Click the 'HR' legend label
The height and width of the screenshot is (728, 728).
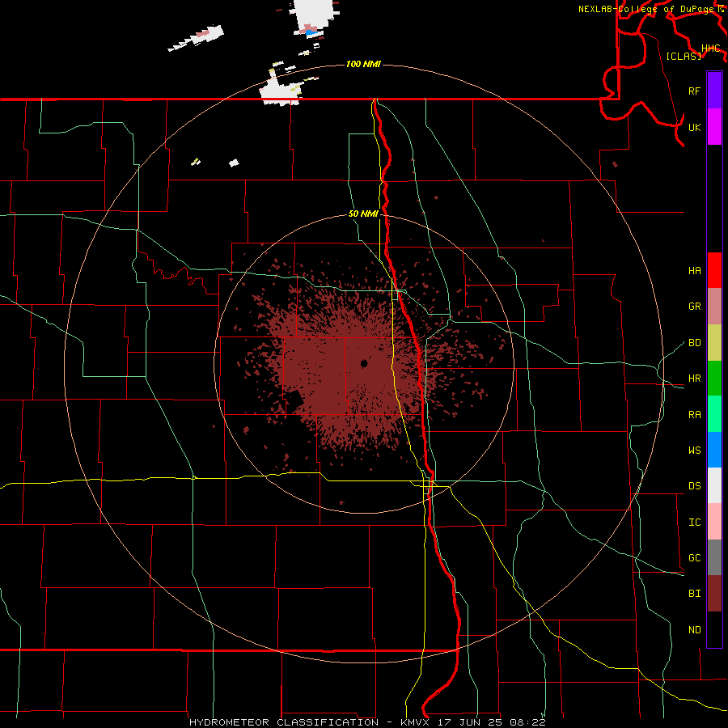(694, 379)
